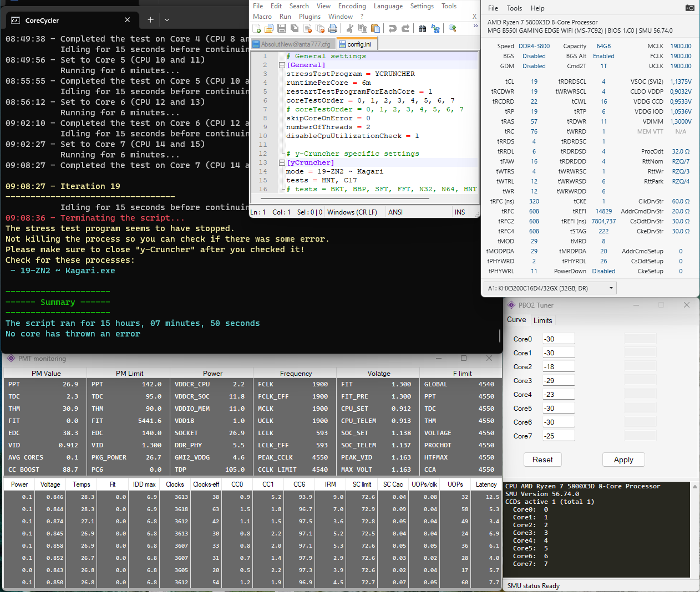Click the SMU log scrollbar up arrow
700x592 pixels.
click(694, 487)
